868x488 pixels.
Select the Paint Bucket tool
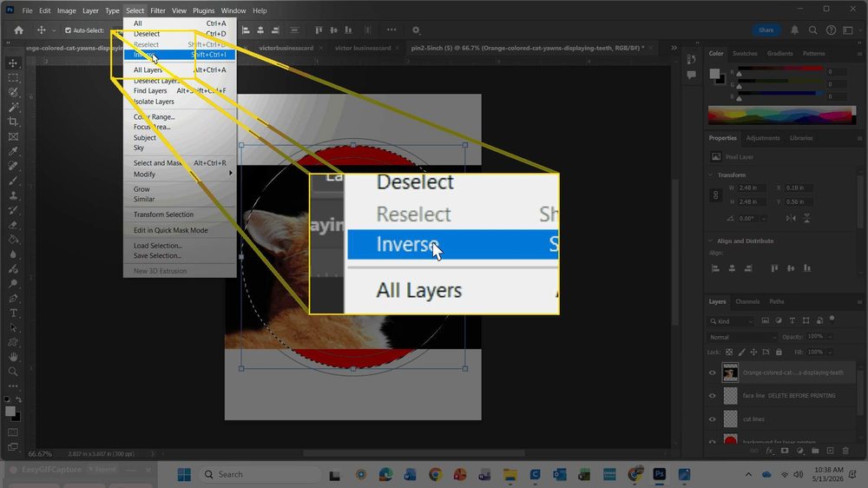tap(13, 240)
